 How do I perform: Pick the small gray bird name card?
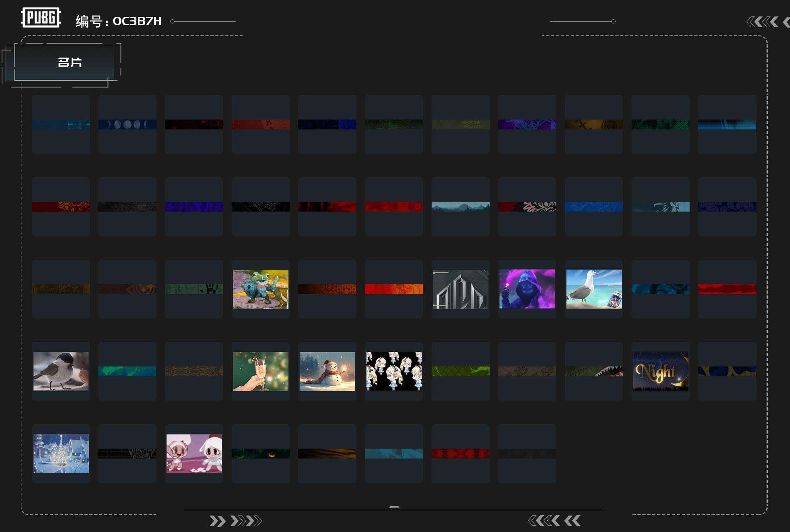(61, 371)
